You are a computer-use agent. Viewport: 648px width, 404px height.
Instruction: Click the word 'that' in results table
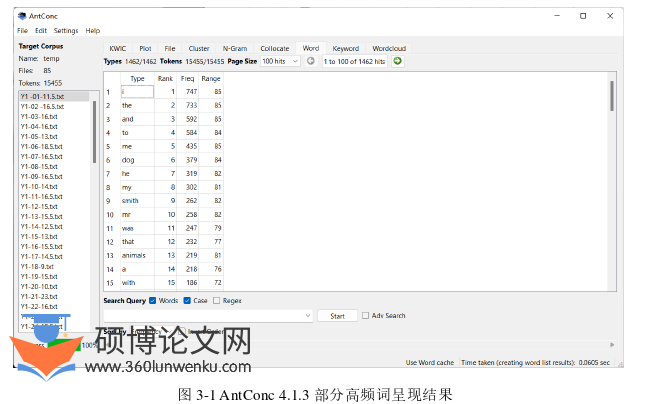pyautogui.click(x=128, y=242)
